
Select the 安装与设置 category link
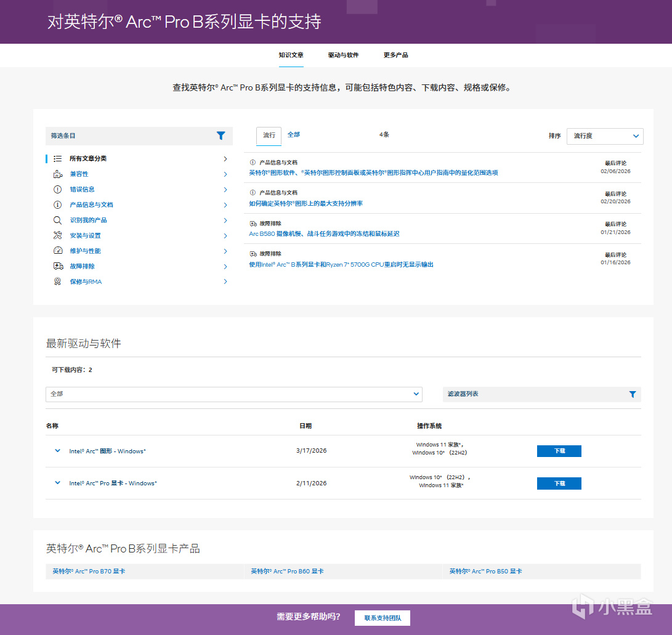[85, 236]
